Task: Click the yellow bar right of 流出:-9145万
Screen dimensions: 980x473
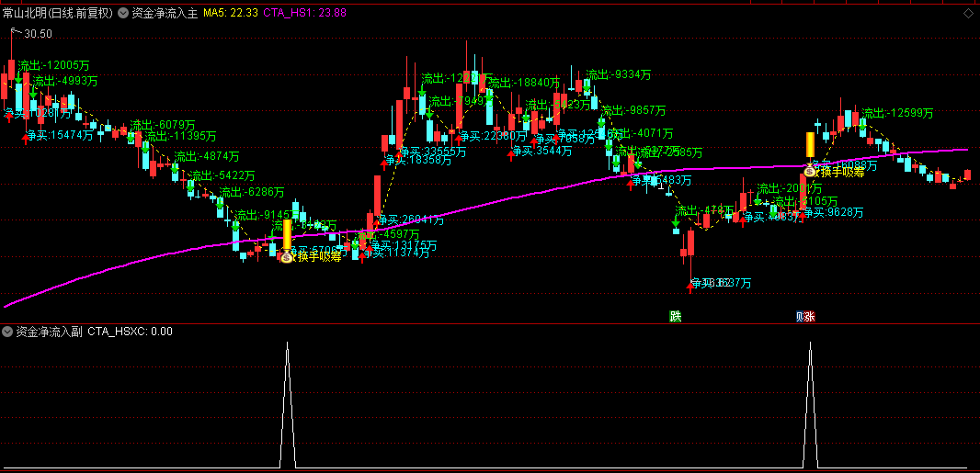Action: [287, 234]
